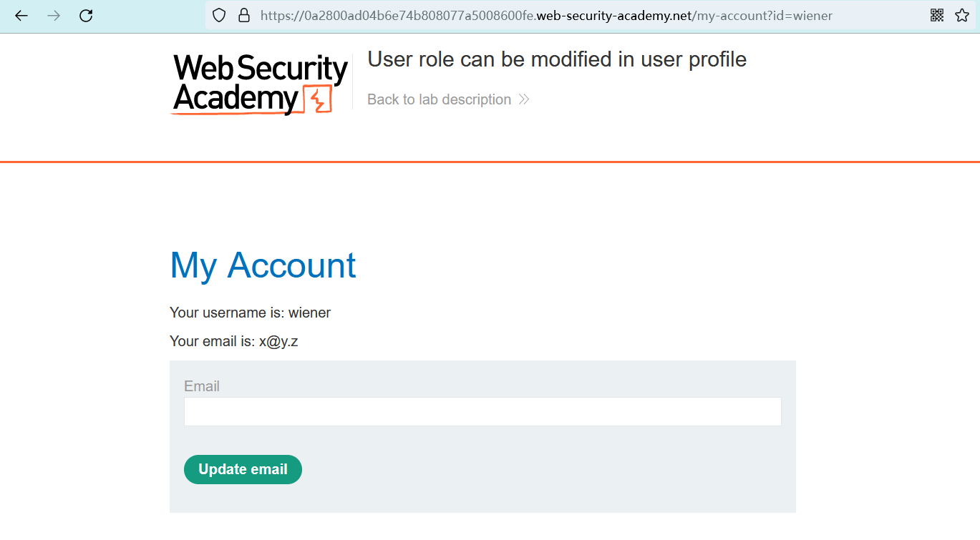
Task: Open the tracking protection shield
Action: click(x=220, y=15)
